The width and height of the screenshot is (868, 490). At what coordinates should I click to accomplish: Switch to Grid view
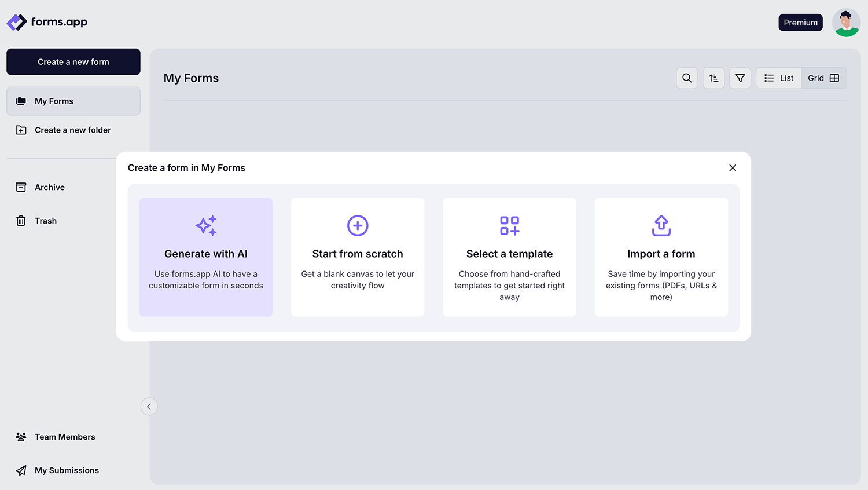pos(823,78)
